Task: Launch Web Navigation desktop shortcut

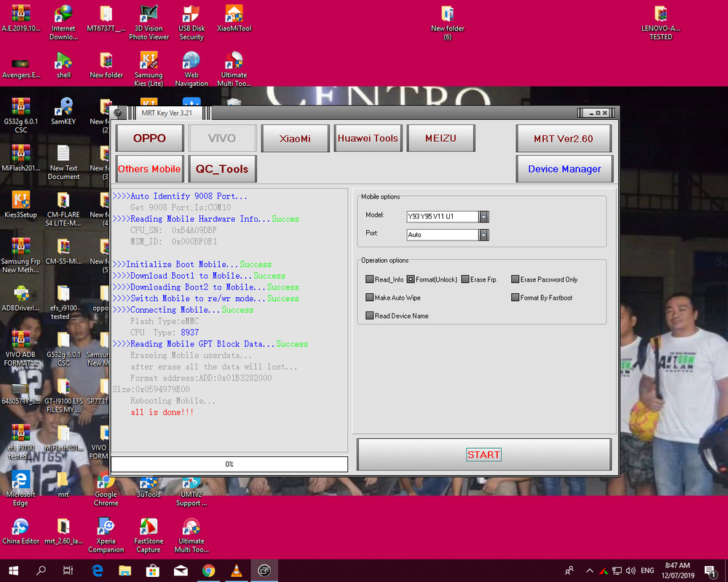Action: coord(191,69)
